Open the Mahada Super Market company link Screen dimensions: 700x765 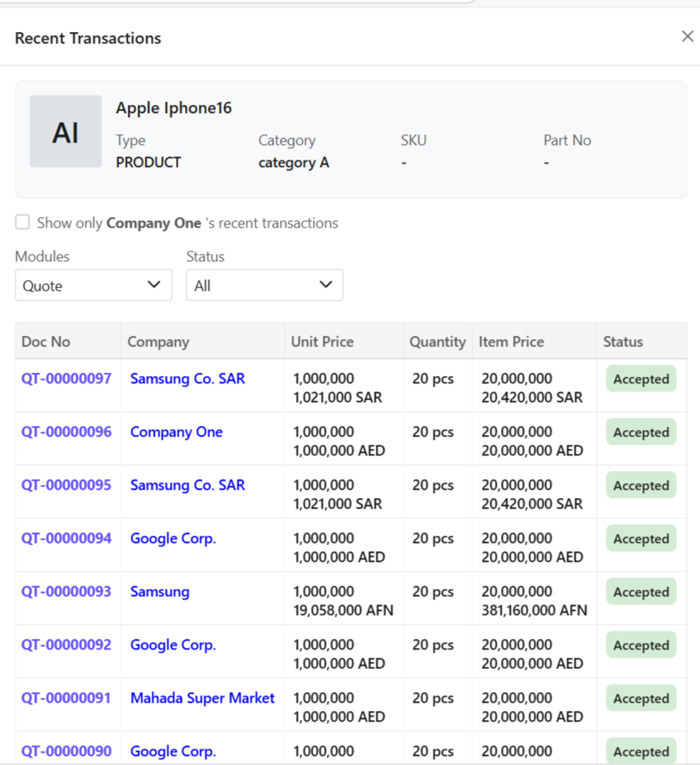click(202, 698)
